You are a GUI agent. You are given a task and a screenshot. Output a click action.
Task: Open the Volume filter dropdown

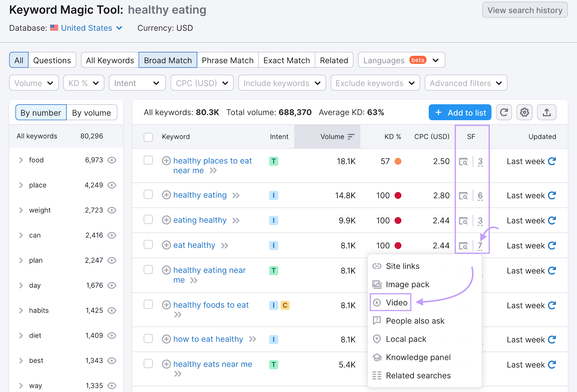pos(34,83)
